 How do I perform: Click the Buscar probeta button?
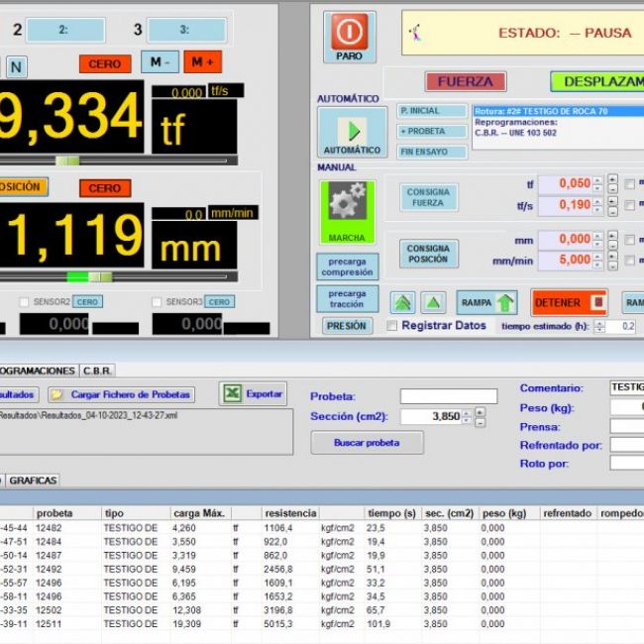point(367,443)
